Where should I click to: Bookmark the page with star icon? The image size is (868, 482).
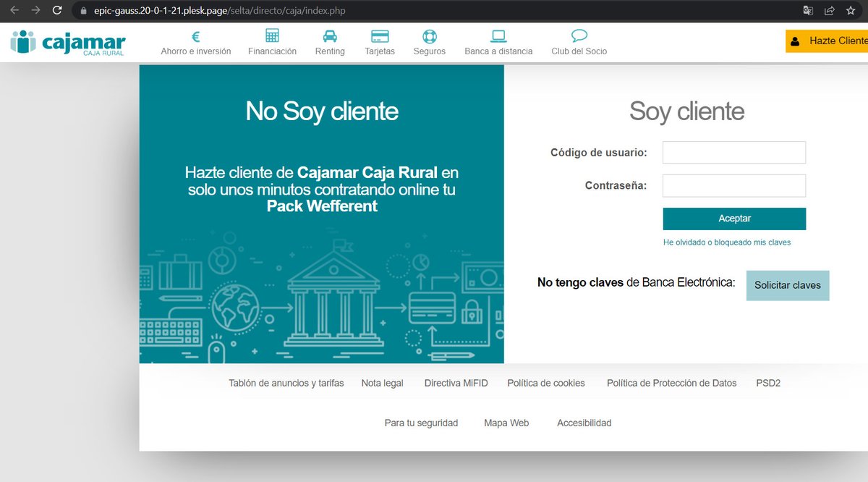(851, 11)
